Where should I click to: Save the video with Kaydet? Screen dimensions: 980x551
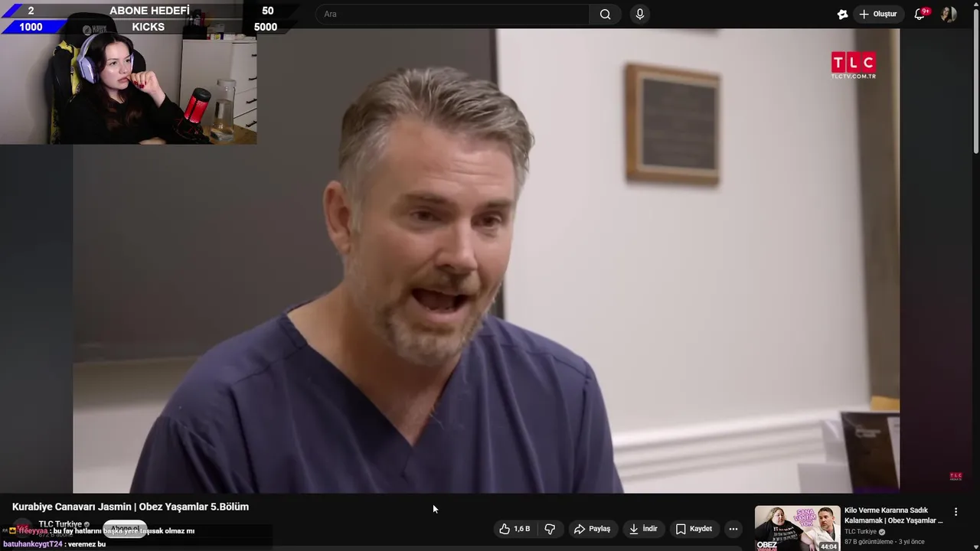pyautogui.click(x=694, y=529)
